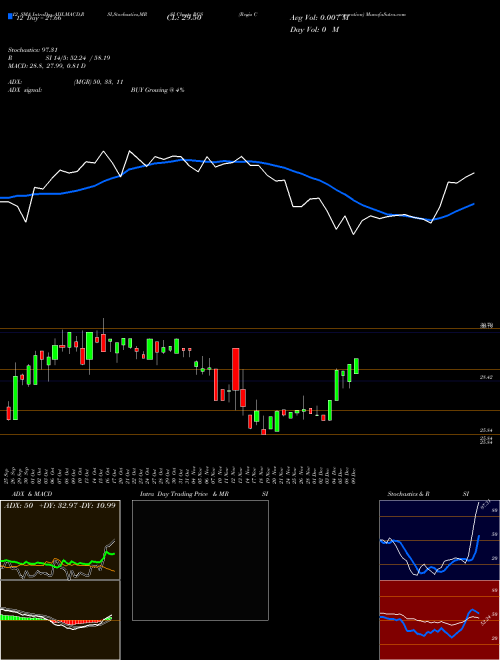Screen dimensions: 500x660
Task: Open the MACD histogram chart panel
Action: (60, 620)
